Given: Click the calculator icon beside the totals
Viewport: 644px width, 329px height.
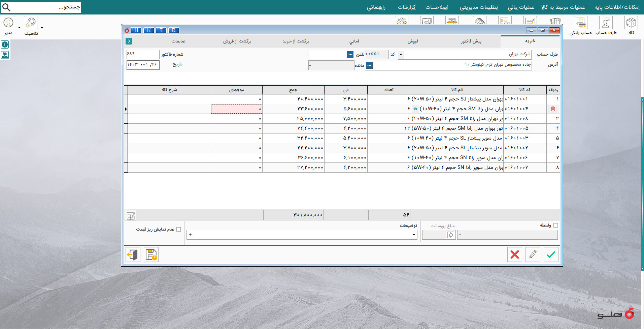Looking at the screenshot, I should point(131,215).
